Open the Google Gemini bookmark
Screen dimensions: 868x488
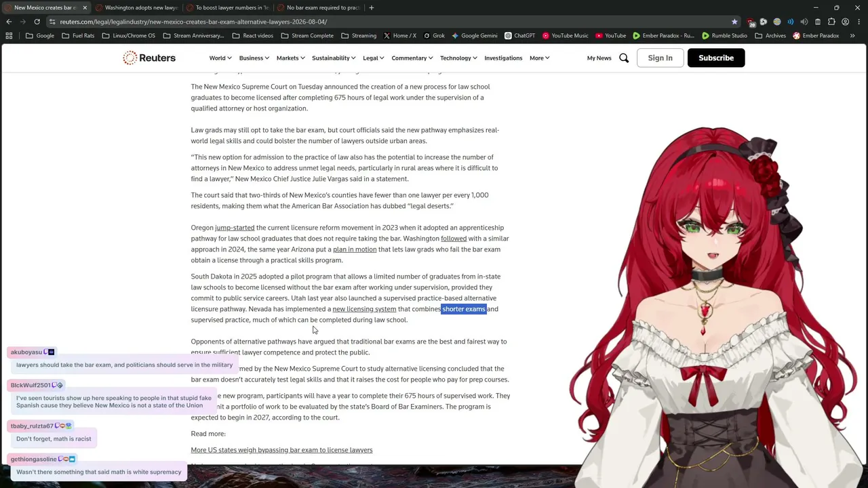click(475, 36)
